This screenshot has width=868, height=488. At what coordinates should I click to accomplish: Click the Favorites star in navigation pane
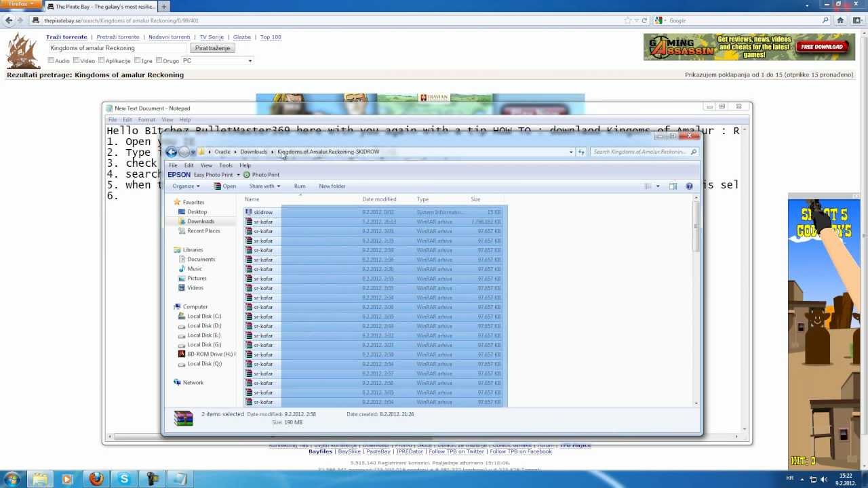click(x=177, y=202)
